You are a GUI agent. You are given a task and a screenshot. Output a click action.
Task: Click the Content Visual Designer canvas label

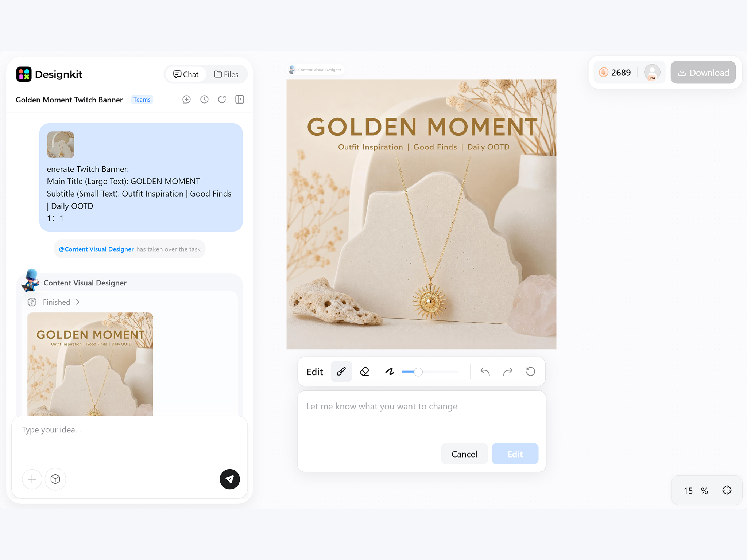pos(316,70)
